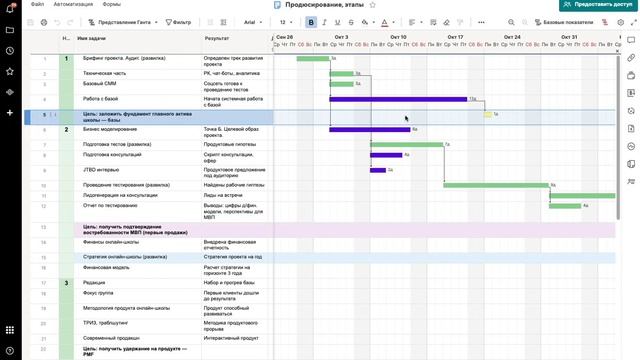Image resolution: width=640 pixels, height=360 pixels.
Task: Open the Файл menu
Action: (x=38, y=4)
